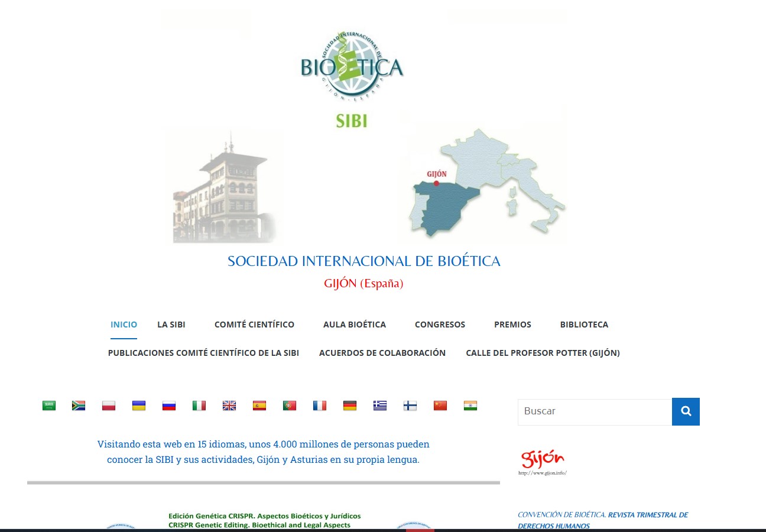
Task: Navigate to the BIBLIOTECA menu item
Action: (583, 324)
